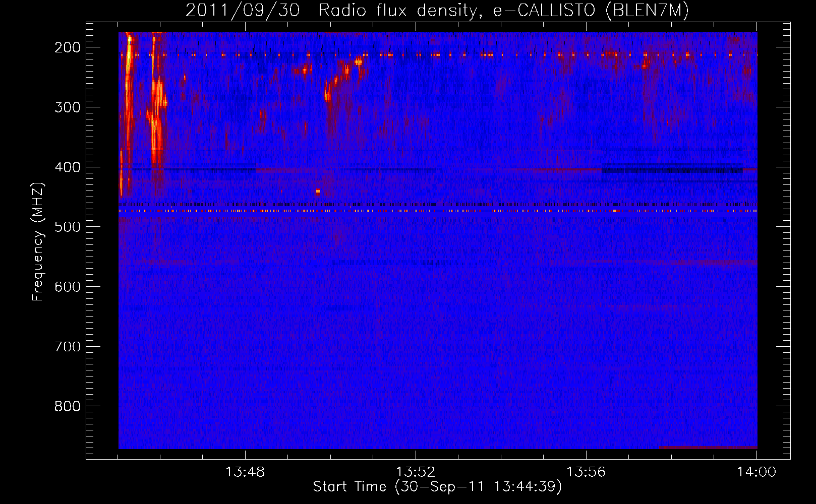Click the 800 frequency tick label
The width and height of the screenshot is (816, 504).
tap(68, 406)
